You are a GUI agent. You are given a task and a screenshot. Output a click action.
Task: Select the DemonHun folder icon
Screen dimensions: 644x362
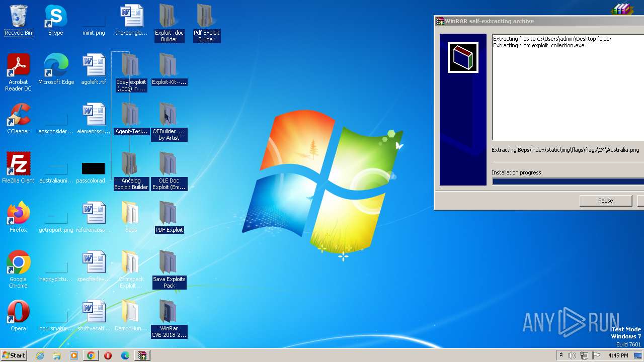click(131, 316)
